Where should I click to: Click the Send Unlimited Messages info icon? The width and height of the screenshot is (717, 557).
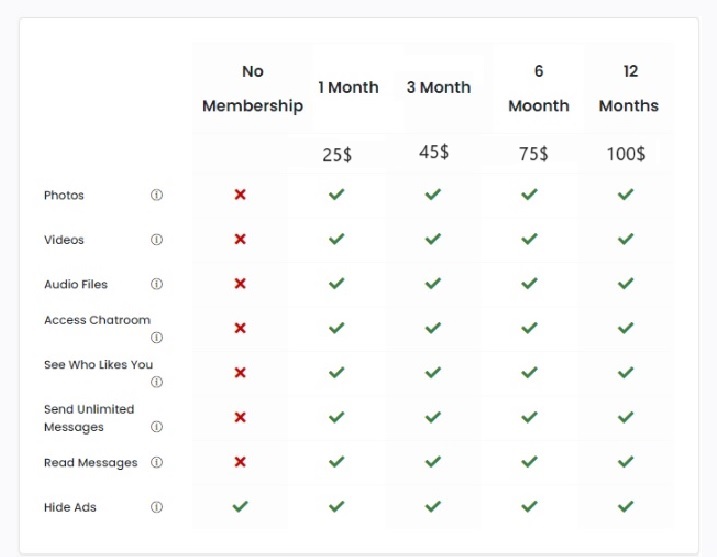pos(156,427)
